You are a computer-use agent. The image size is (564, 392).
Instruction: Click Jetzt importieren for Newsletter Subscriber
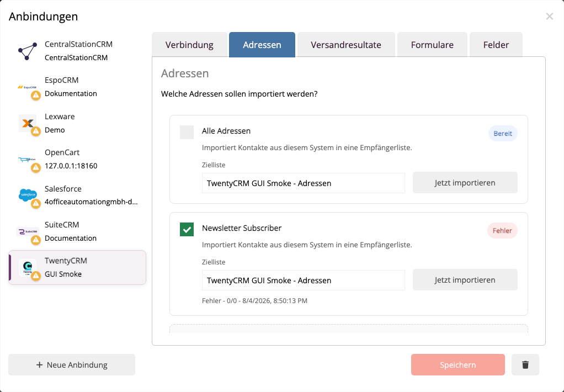point(465,280)
